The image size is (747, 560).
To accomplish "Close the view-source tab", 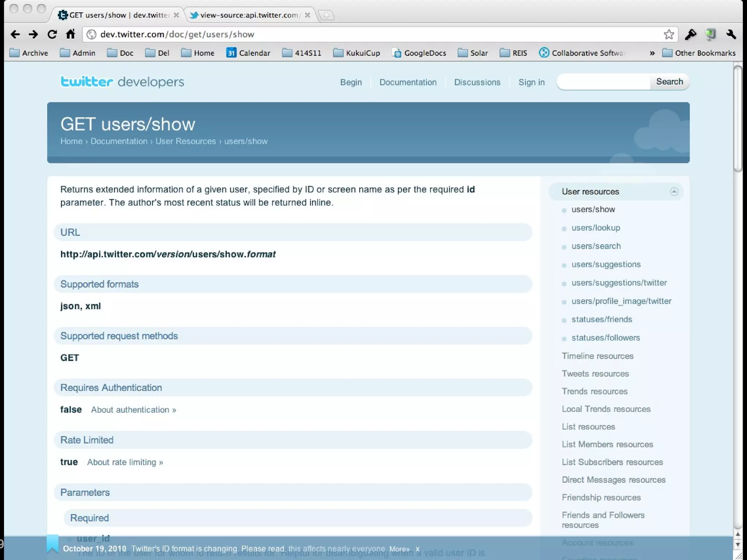I will pos(307,15).
